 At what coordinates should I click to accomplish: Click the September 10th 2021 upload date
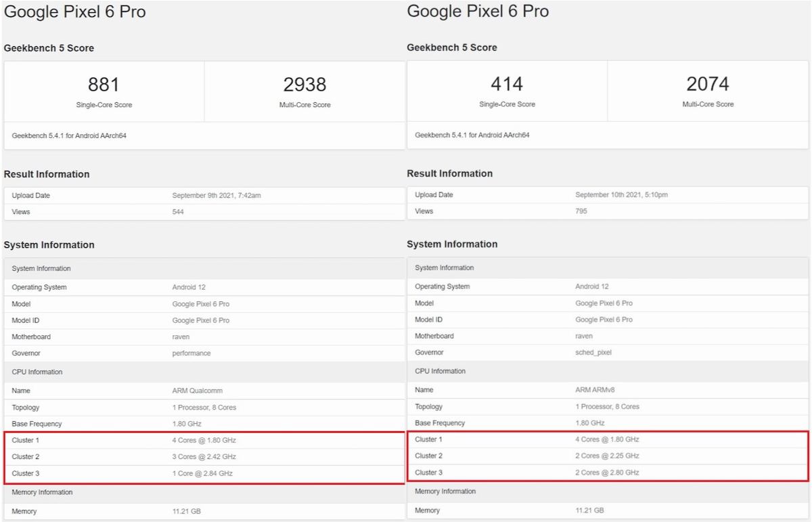tap(621, 195)
